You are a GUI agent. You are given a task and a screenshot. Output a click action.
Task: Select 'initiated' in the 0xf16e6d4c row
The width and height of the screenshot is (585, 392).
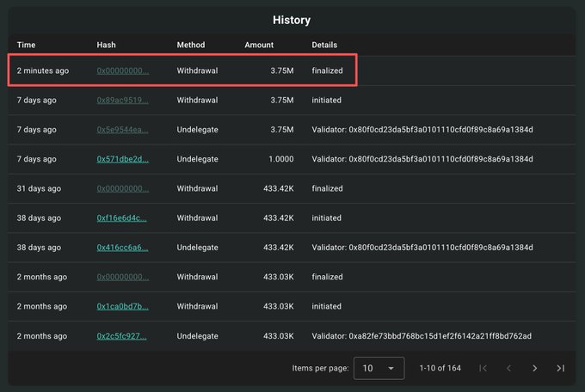coord(326,217)
